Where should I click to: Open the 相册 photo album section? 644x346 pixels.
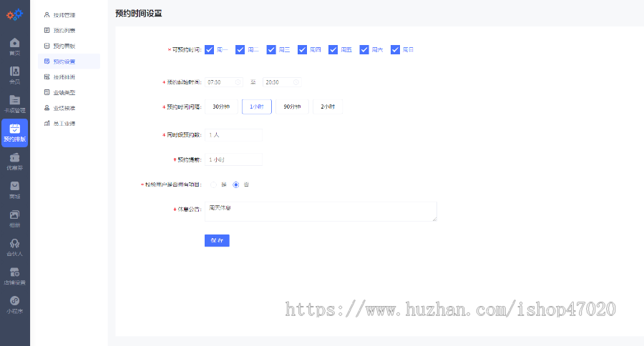[15, 219]
